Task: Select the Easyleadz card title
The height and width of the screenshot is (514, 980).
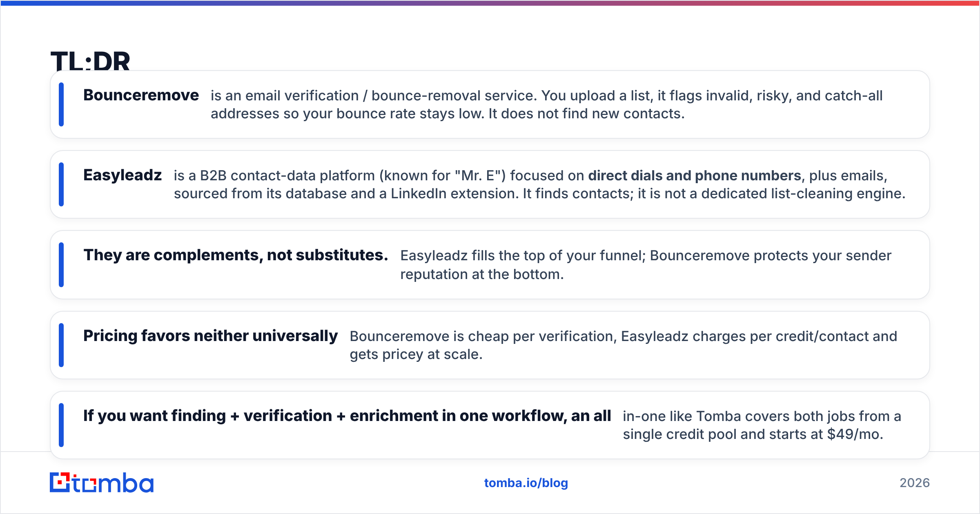Action: 122,175
